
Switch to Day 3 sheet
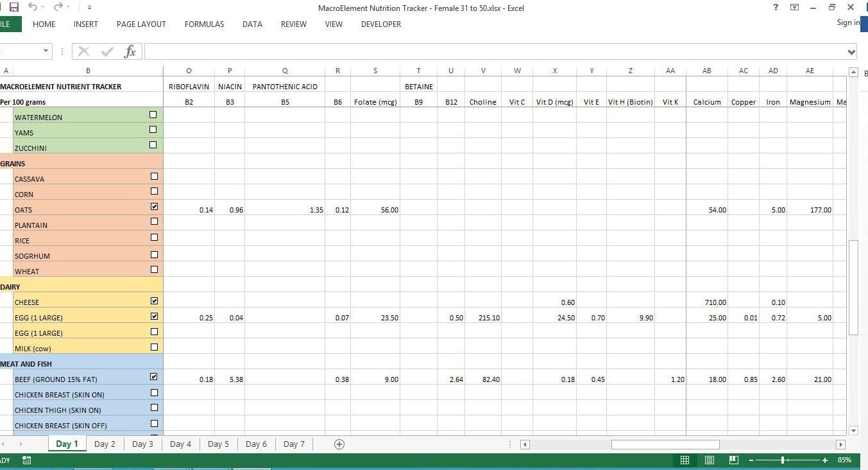[x=142, y=444]
